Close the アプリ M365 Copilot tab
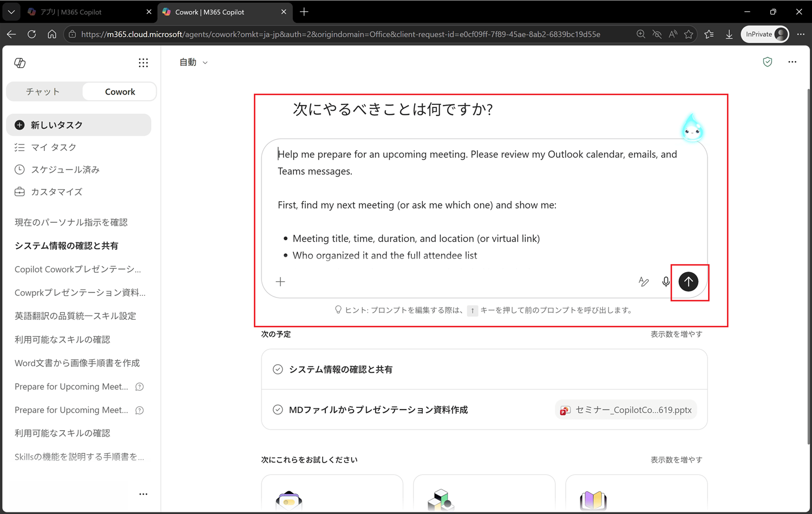The width and height of the screenshot is (812, 514). coord(149,12)
